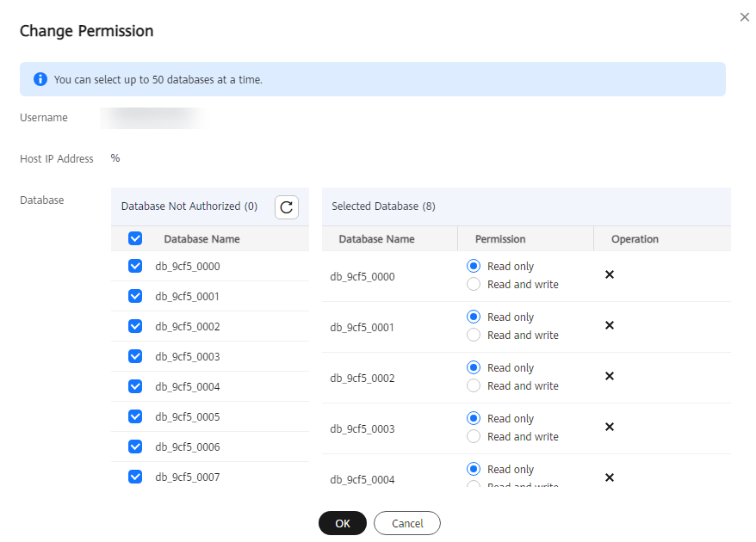Select Read and write for db_9cf5_0002
The width and height of the screenshot is (756, 542).
474,385
